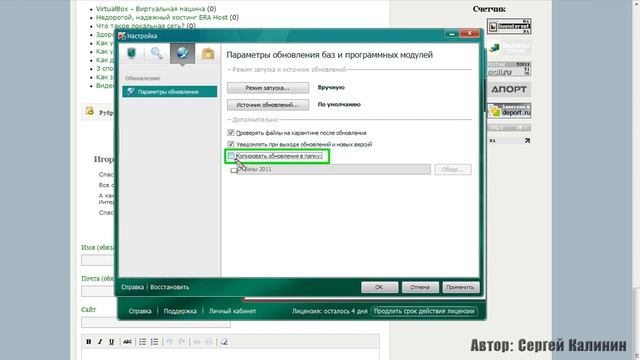Image resolution: width=640 pixels, height=360 pixels.
Task: Open 'Поддержка' in Kaspersky main window
Action: pos(180,311)
